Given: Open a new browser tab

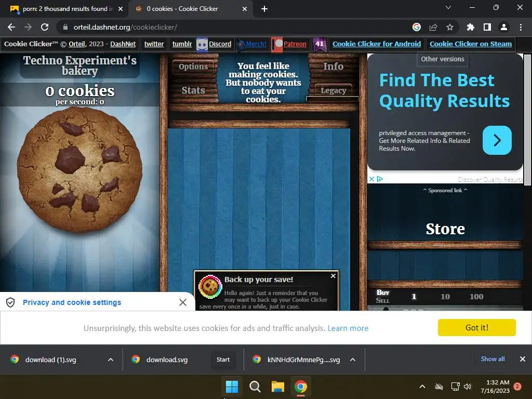Looking at the screenshot, I should point(264,9).
